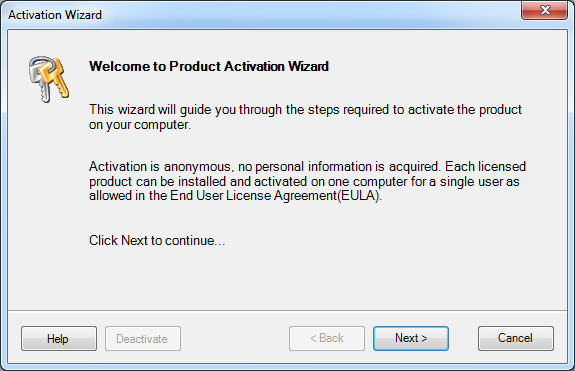The height and width of the screenshot is (371, 575).
Task: Click the Welcome to Product Activation Wizard heading
Action: (209, 66)
